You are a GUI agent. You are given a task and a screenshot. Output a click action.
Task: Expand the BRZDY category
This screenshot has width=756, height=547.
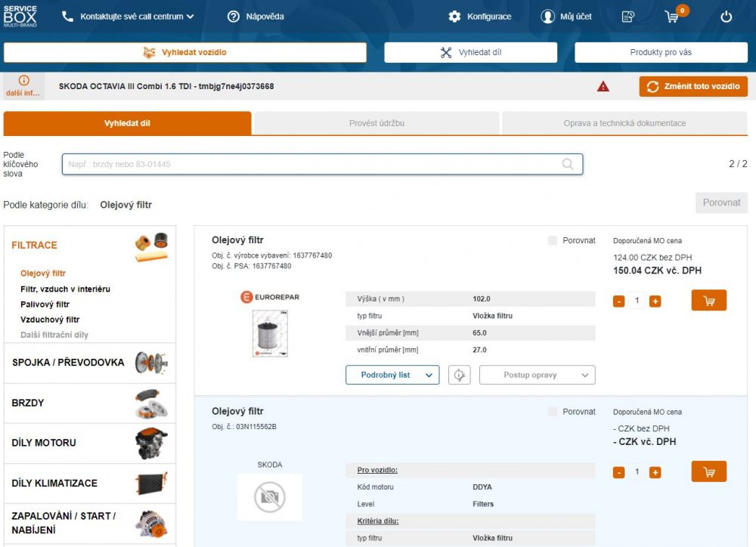click(x=90, y=403)
